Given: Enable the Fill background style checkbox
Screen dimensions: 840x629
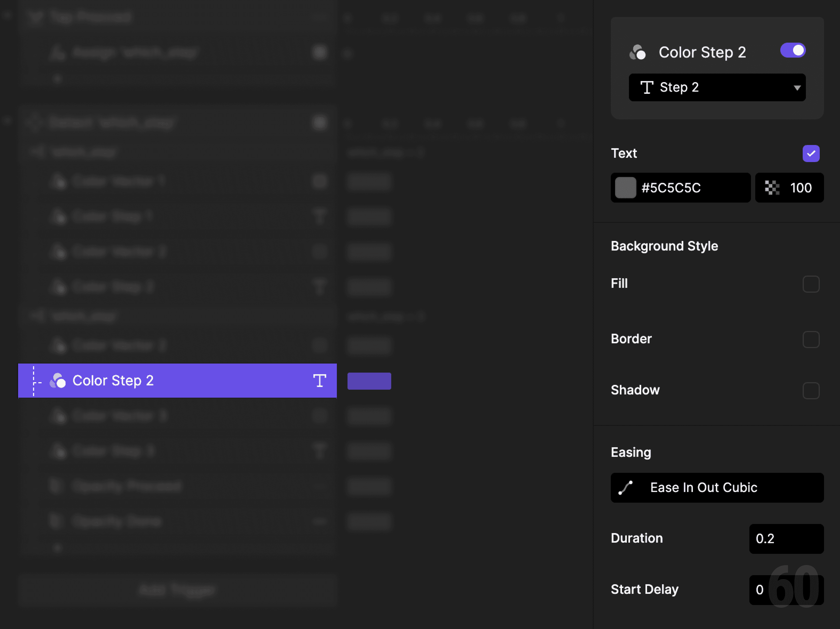Looking at the screenshot, I should [x=811, y=284].
